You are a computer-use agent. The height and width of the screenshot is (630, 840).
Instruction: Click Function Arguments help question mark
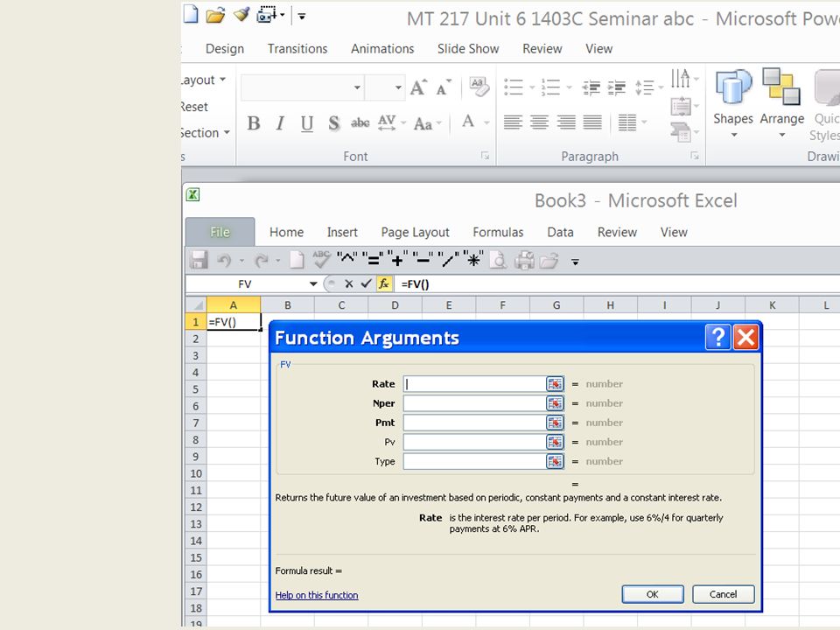coord(718,338)
